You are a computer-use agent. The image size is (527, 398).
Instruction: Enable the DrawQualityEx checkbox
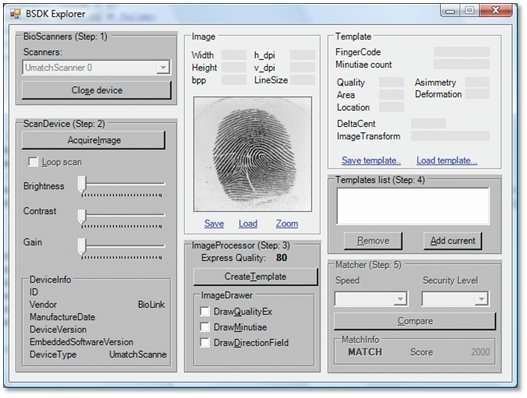coord(205,311)
